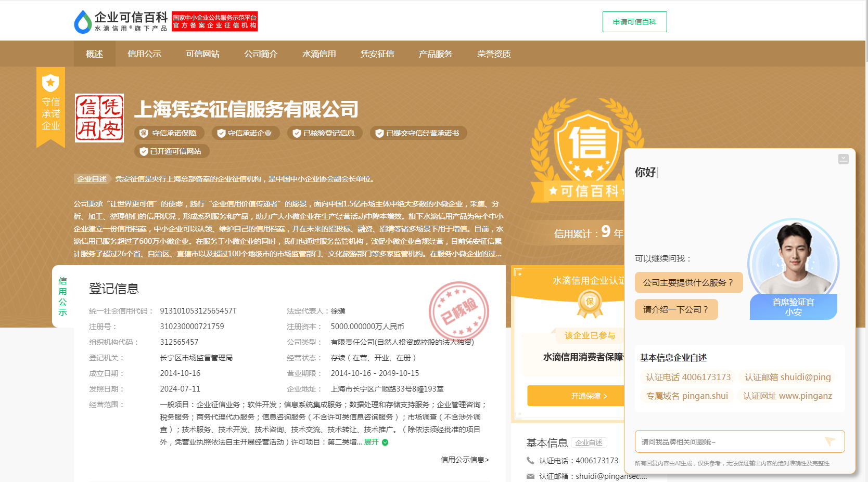Collapse the chat window with the chevron
This screenshot has height=482, width=868.
coord(844,160)
